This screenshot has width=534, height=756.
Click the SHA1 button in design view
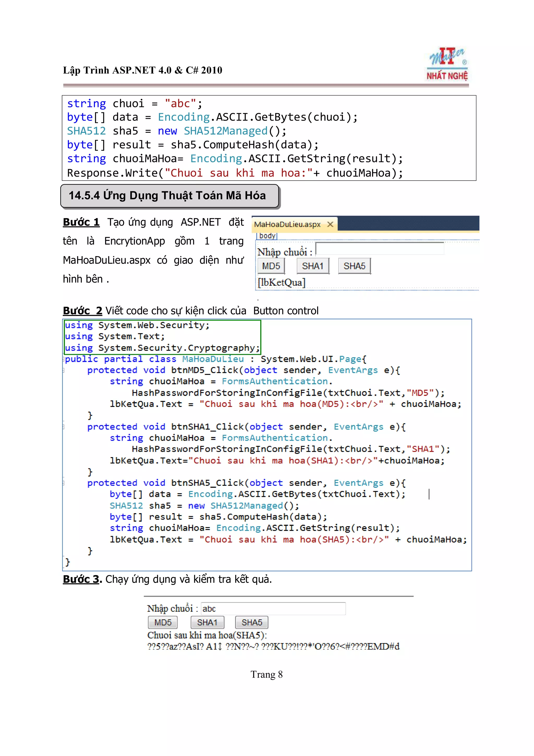[313, 266]
